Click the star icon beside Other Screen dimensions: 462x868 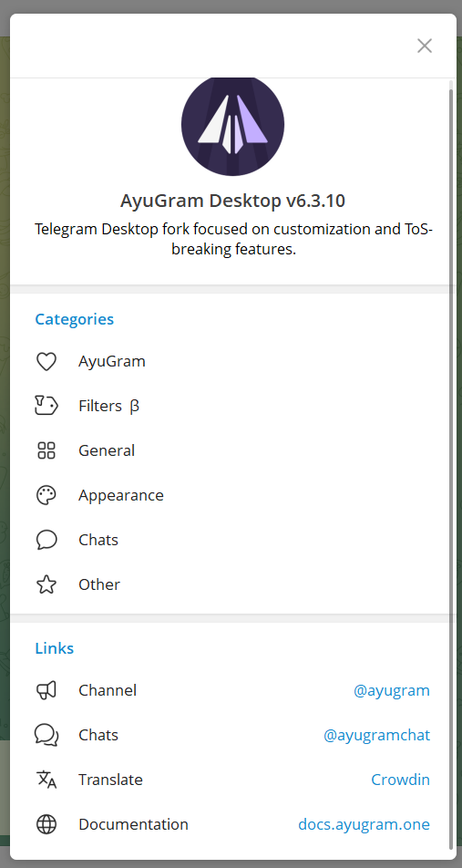click(x=46, y=584)
